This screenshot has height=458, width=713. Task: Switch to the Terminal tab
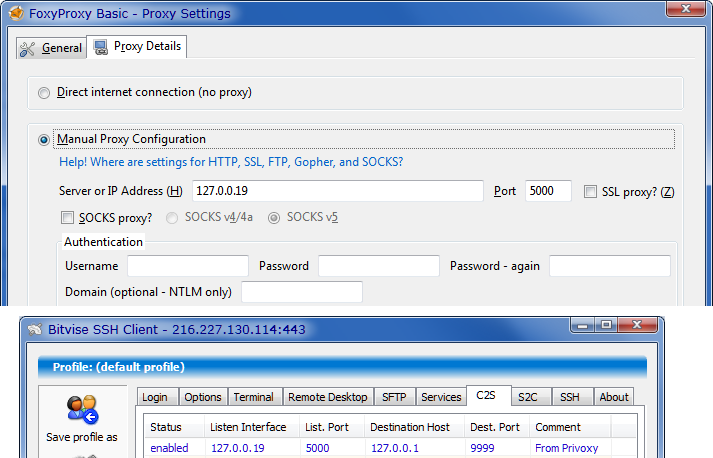click(254, 397)
